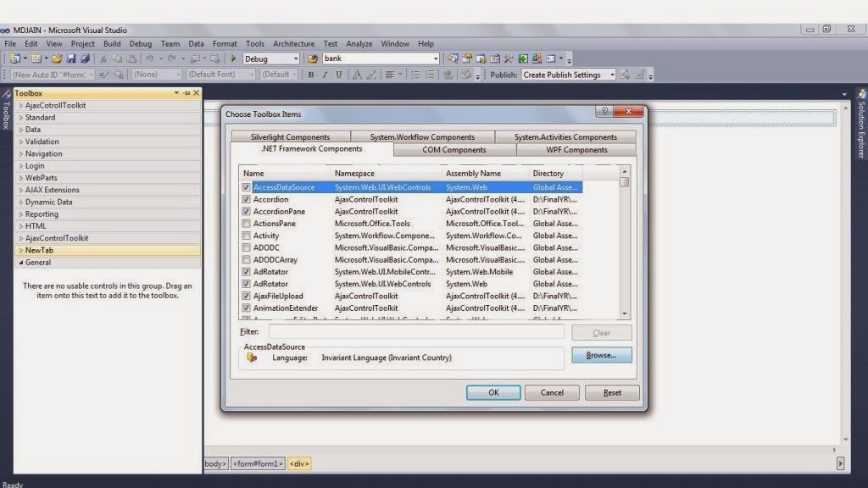
Task: Click the dialog Help question-mark button
Action: 604,111
